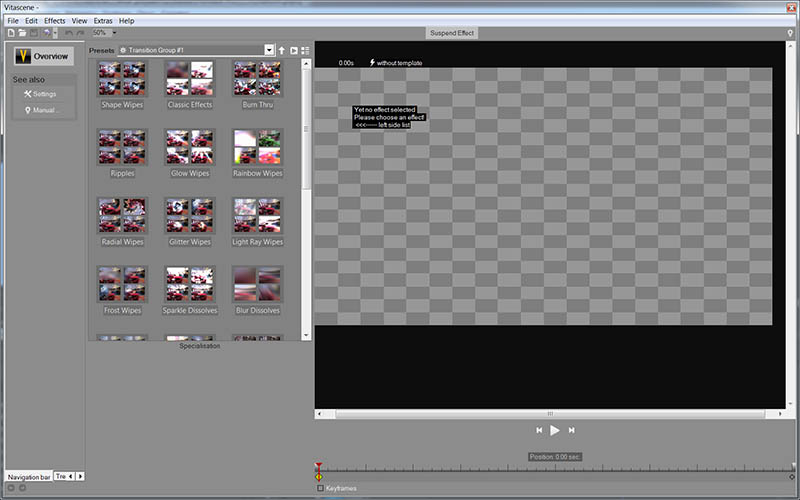The height and width of the screenshot is (500, 800).
Task: Select the Rainbow Wipes preset group
Action: tap(258, 153)
